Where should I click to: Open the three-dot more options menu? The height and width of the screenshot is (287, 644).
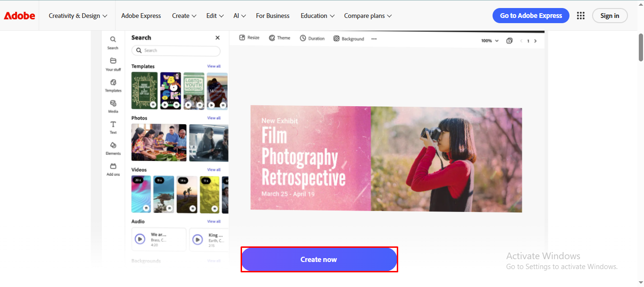tap(374, 39)
